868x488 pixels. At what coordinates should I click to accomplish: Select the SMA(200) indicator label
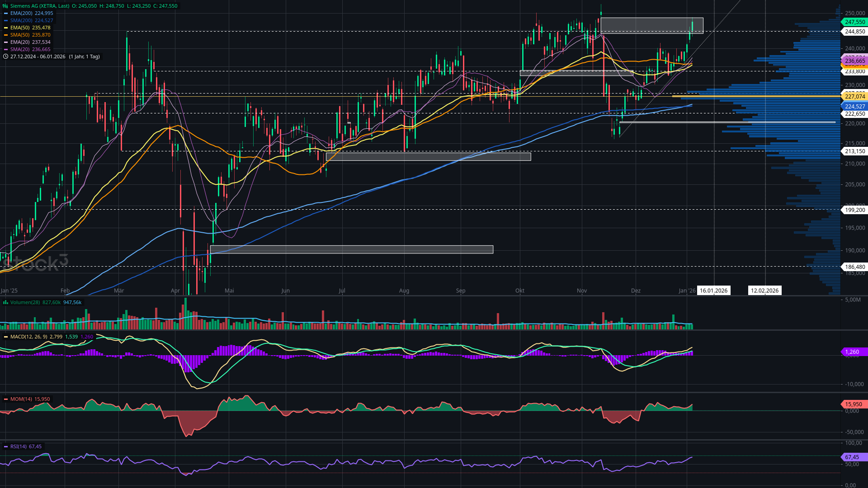21,20
